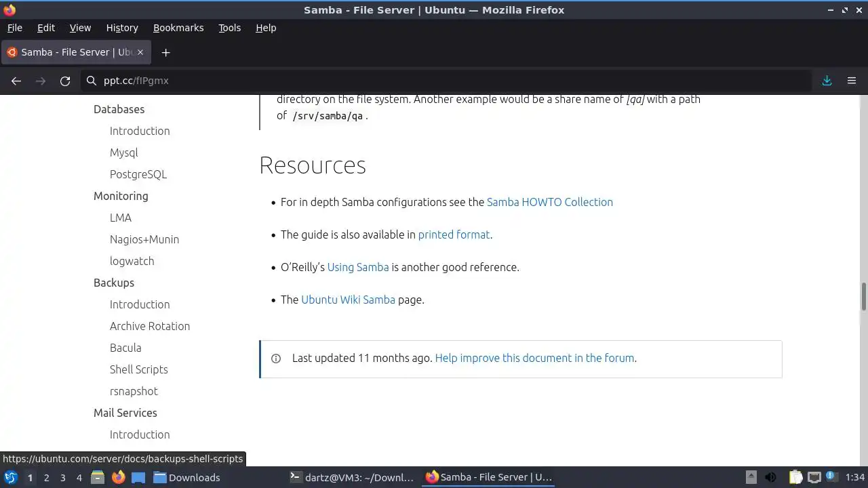This screenshot has width=868, height=488.
Task: Open Introduction under Databases
Action: [140, 131]
